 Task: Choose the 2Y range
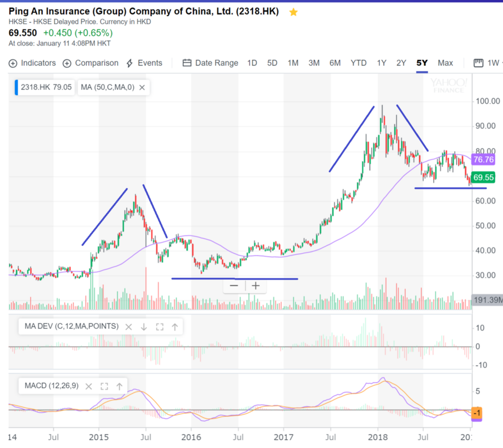[x=401, y=63]
